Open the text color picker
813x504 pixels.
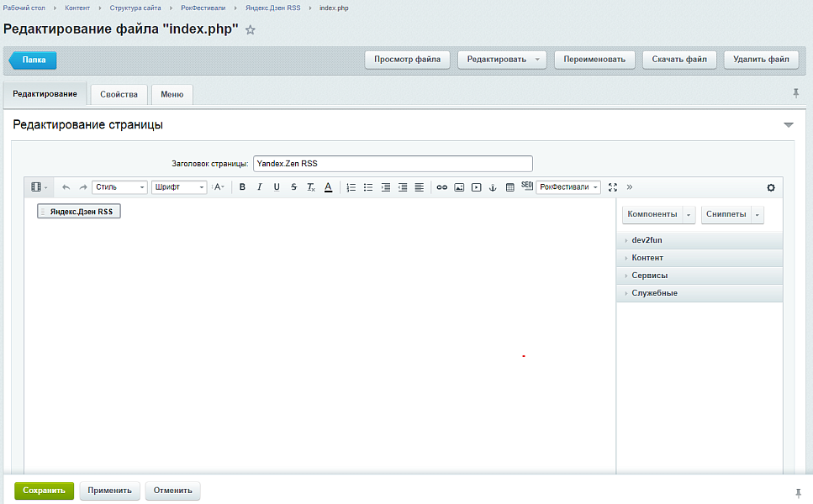(328, 187)
